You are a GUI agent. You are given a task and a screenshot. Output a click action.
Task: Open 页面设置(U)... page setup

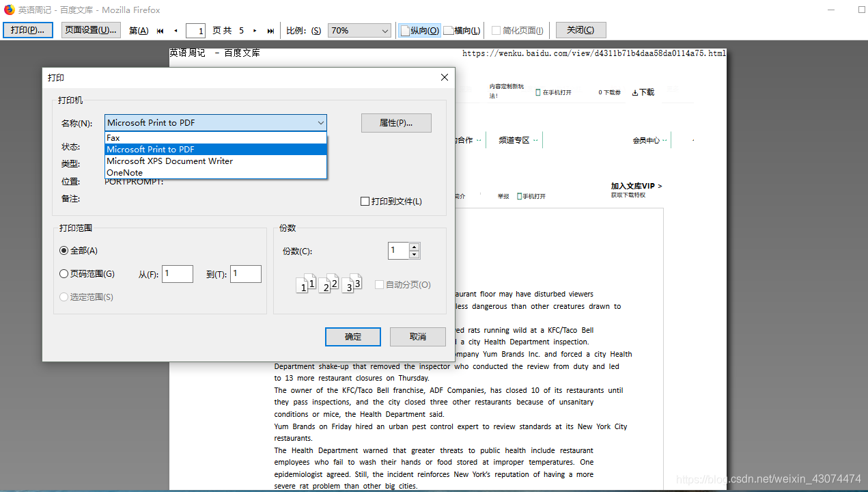click(x=91, y=30)
